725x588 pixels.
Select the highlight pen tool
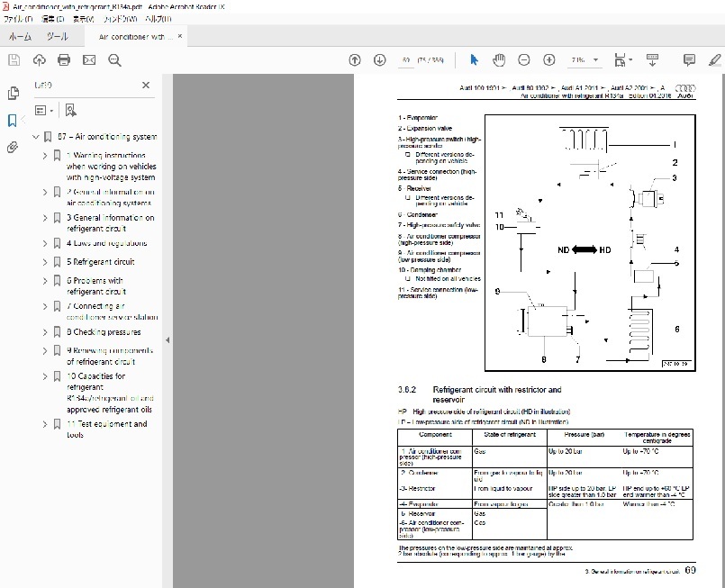[715, 60]
